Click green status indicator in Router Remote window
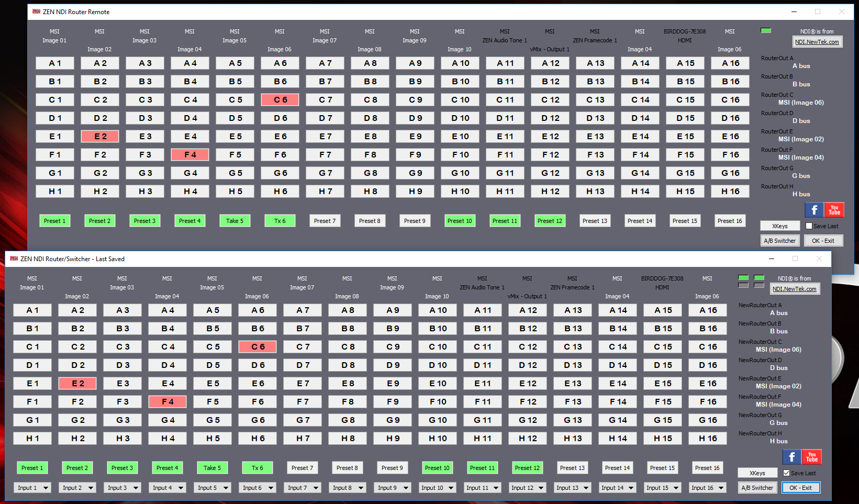Image resolution: width=859 pixels, height=504 pixels. (765, 30)
